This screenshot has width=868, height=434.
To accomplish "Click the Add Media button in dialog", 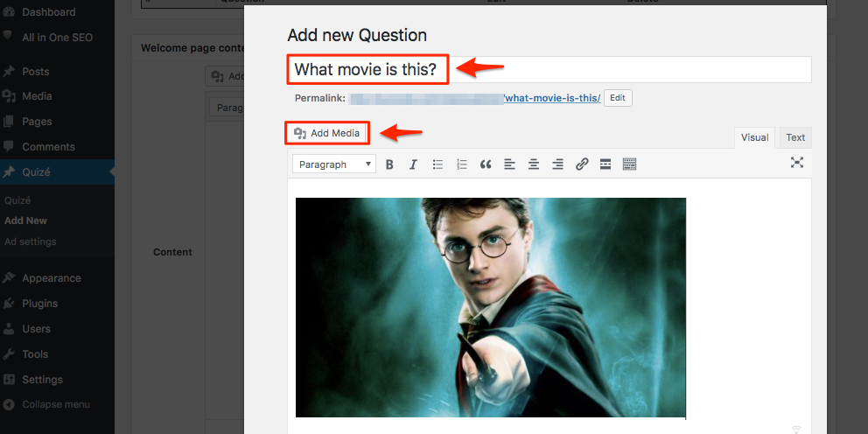I will pos(327,133).
